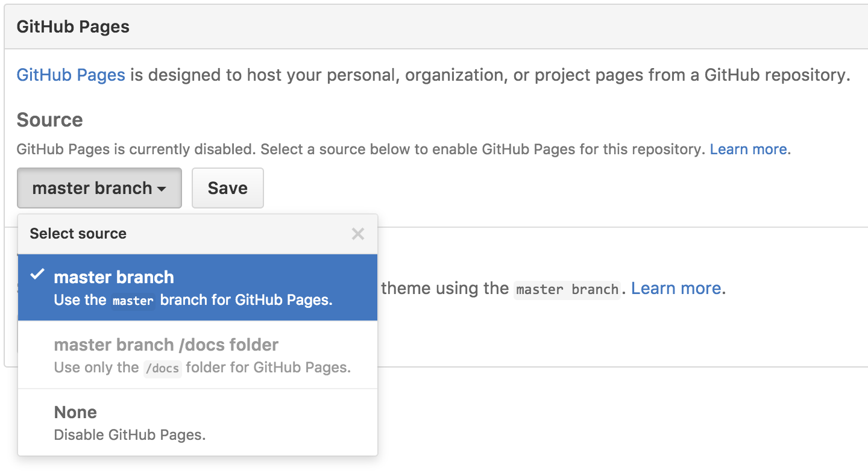Click the dropdown caret on master branch button
The width and height of the screenshot is (868, 476).
pyautogui.click(x=162, y=188)
